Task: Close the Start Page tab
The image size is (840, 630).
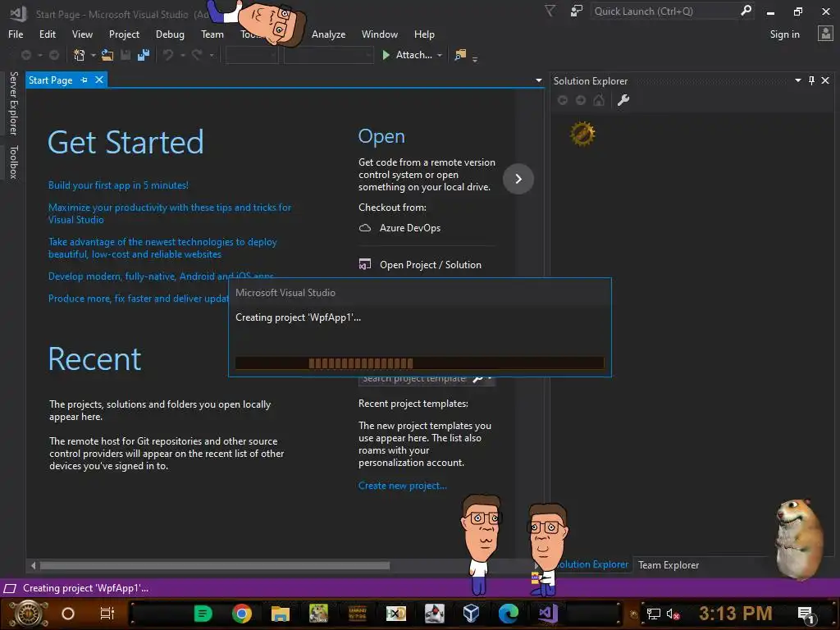Action: [99, 80]
